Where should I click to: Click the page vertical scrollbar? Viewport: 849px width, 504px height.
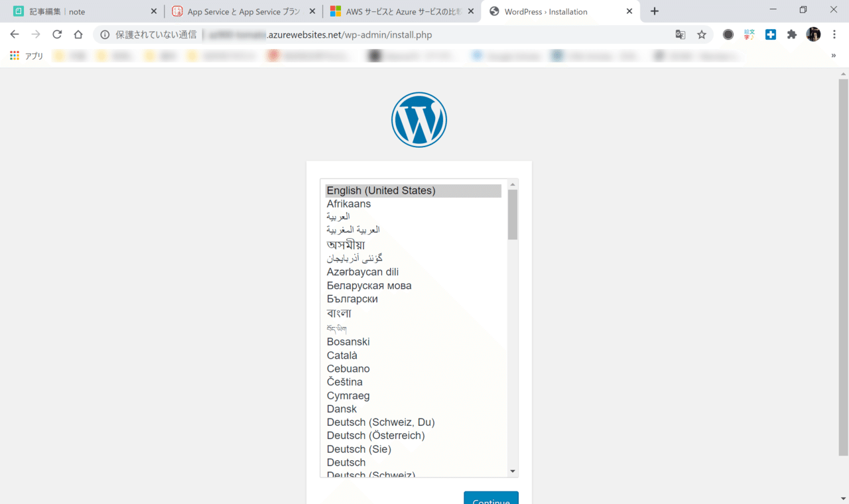[x=843, y=267]
